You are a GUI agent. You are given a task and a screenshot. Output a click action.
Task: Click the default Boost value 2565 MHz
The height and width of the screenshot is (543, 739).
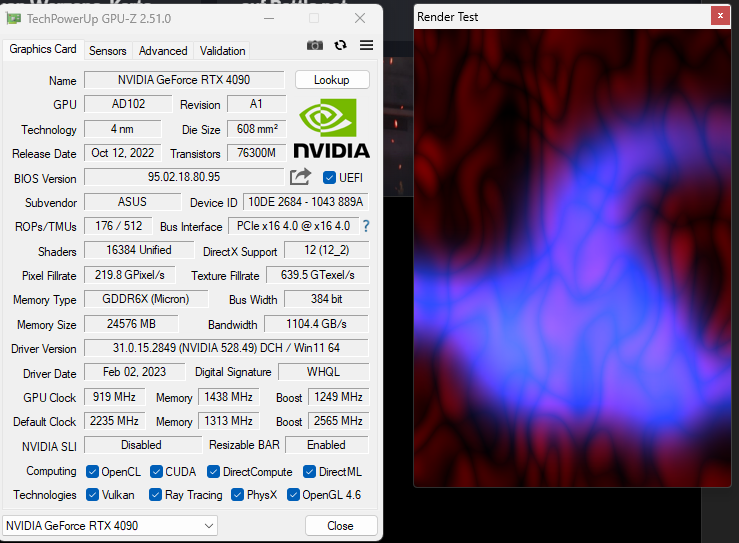pyautogui.click(x=338, y=421)
